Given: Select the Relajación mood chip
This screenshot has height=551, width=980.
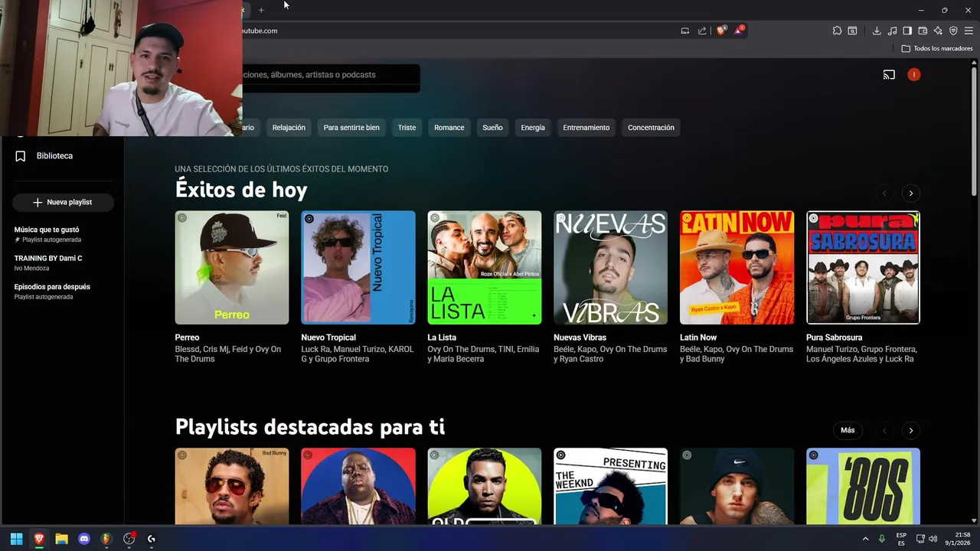Looking at the screenshot, I should point(289,128).
